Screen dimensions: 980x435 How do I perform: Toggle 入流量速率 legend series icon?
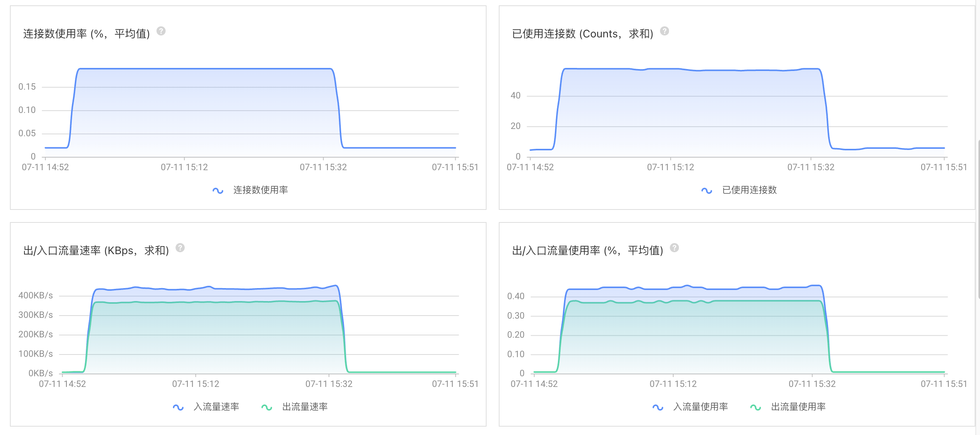pyautogui.click(x=178, y=407)
